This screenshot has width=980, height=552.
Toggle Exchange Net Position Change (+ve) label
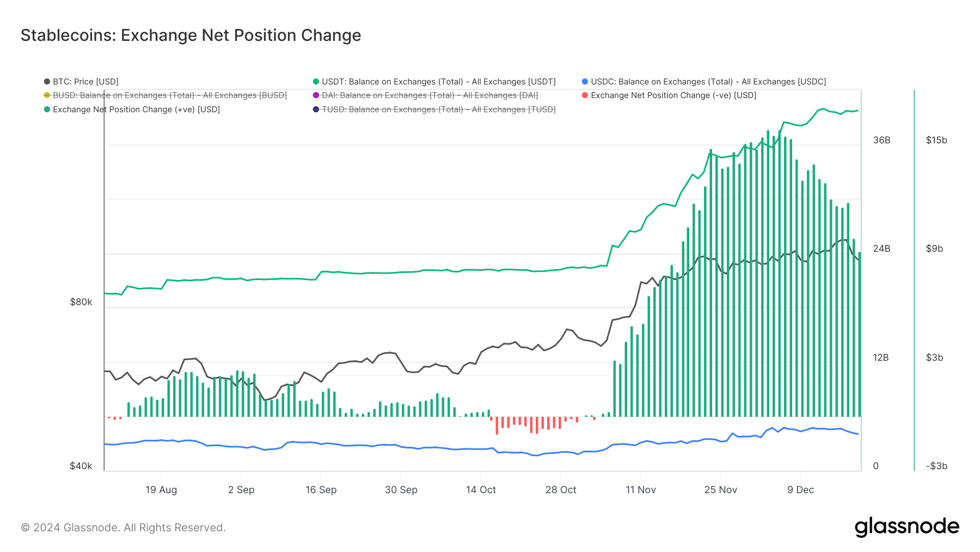tap(136, 110)
